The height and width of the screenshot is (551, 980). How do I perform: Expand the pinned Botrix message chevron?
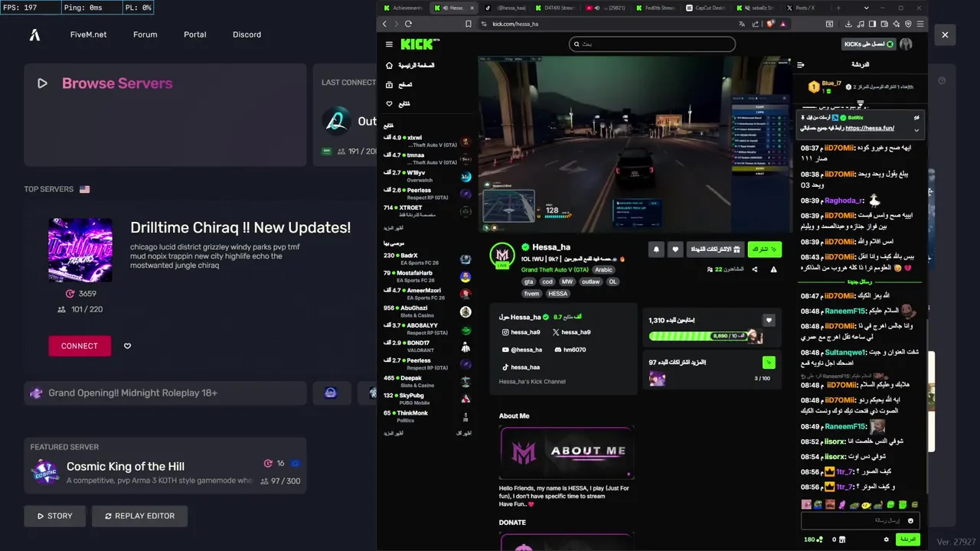916,129
